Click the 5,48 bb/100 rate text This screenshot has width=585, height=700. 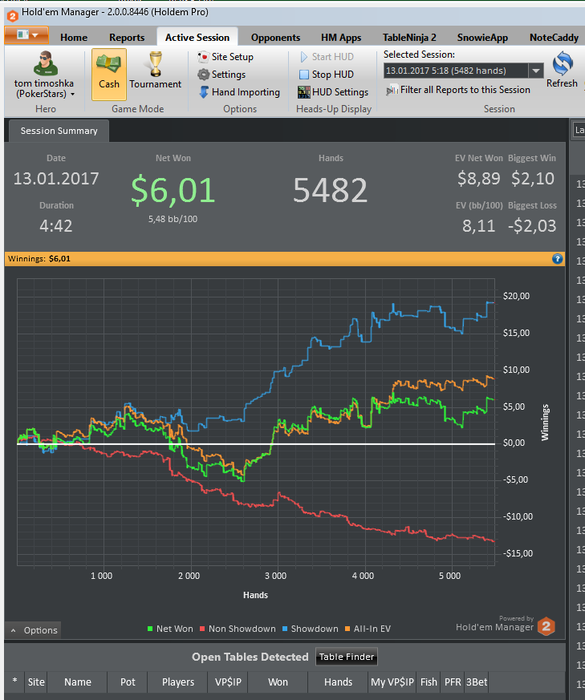tap(173, 219)
